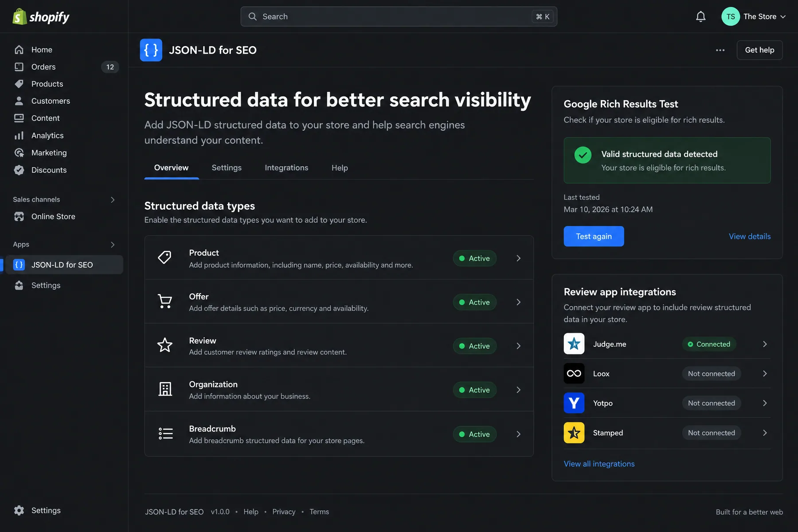Switch to the Settings tab
The image size is (798, 532).
point(227,168)
